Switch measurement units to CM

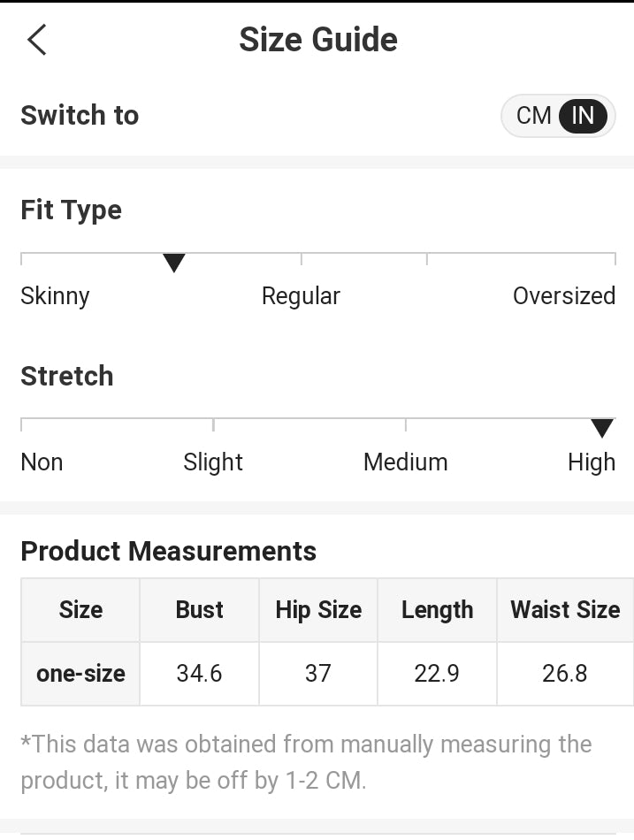(x=534, y=116)
